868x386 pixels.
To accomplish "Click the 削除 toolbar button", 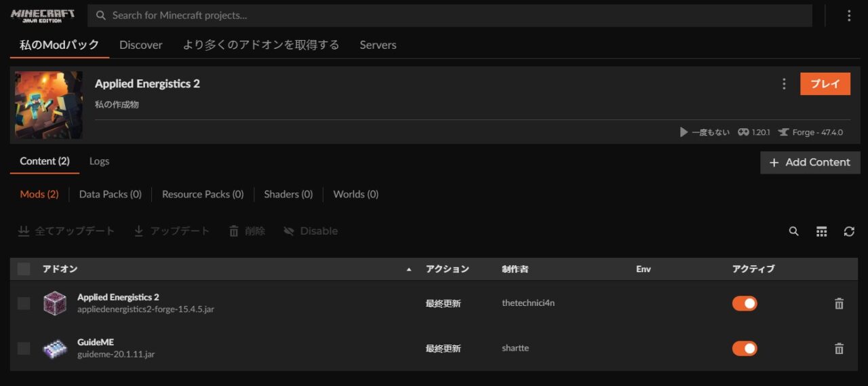I will (247, 231).
